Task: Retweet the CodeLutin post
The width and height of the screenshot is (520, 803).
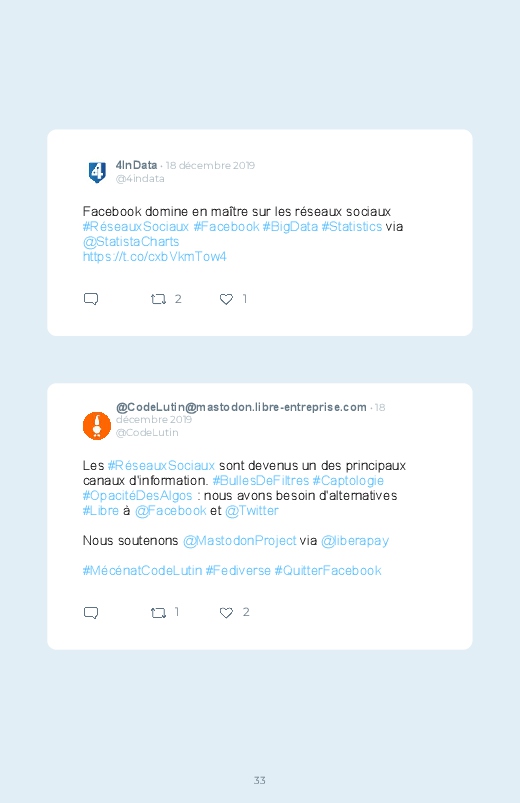Action: tap(158, 612)
